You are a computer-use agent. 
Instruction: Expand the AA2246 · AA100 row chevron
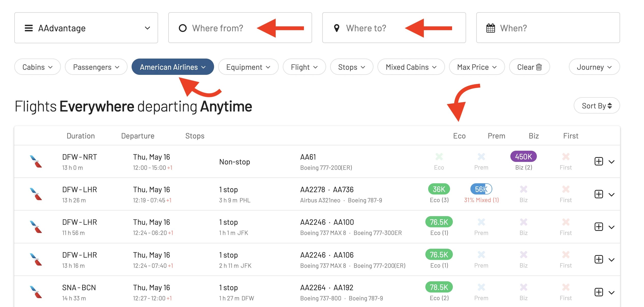click(x=611, y=227)
